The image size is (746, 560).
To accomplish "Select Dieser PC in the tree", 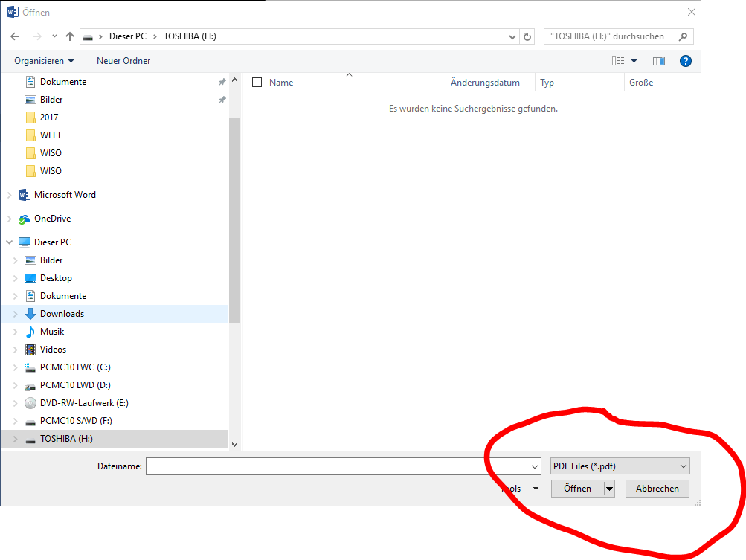I will [52, 242].
